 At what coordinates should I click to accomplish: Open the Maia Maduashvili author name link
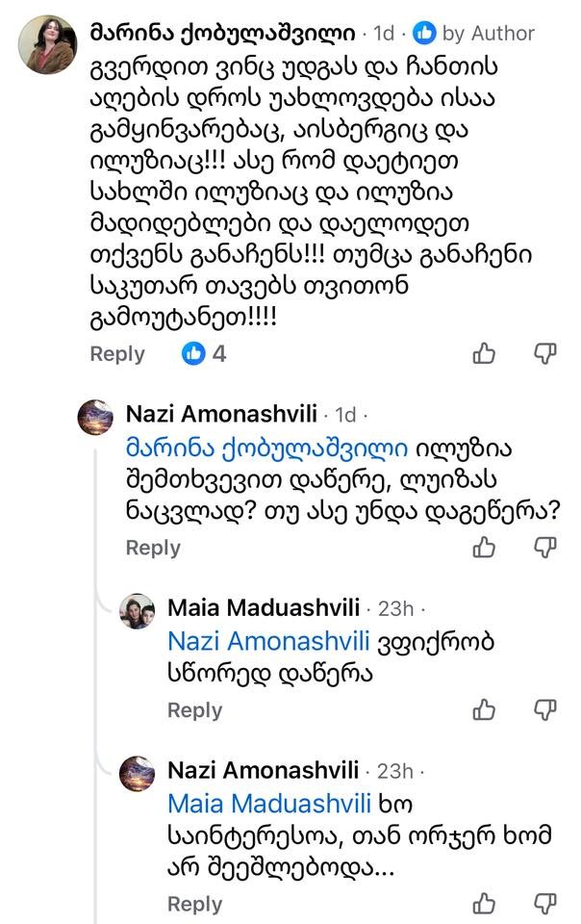[264, 608]
